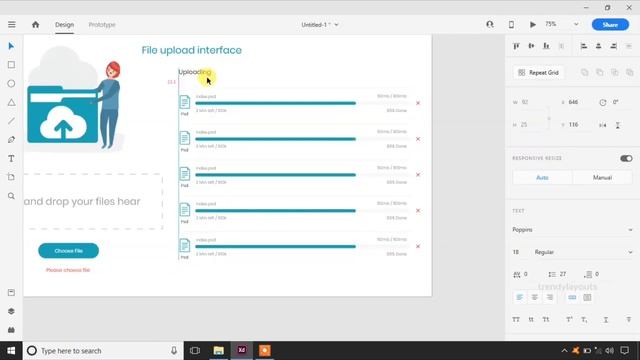Select the Uploading heading text
This screenshot has height=360, width=640.
coord(195,72)
